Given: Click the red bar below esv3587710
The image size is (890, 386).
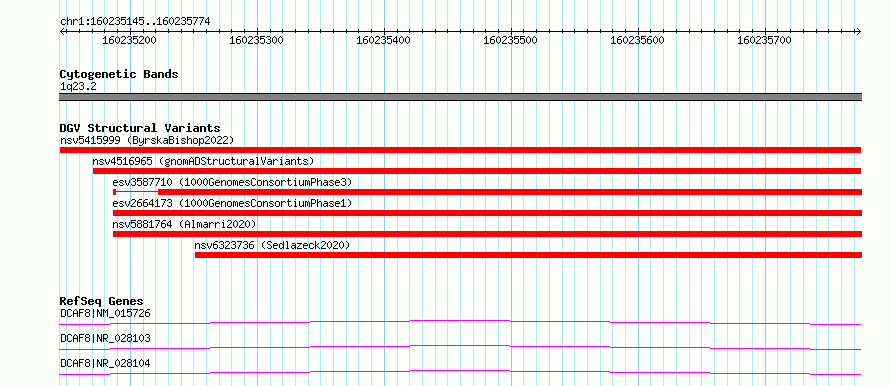Looking at the screenshot, I should 488,192.
